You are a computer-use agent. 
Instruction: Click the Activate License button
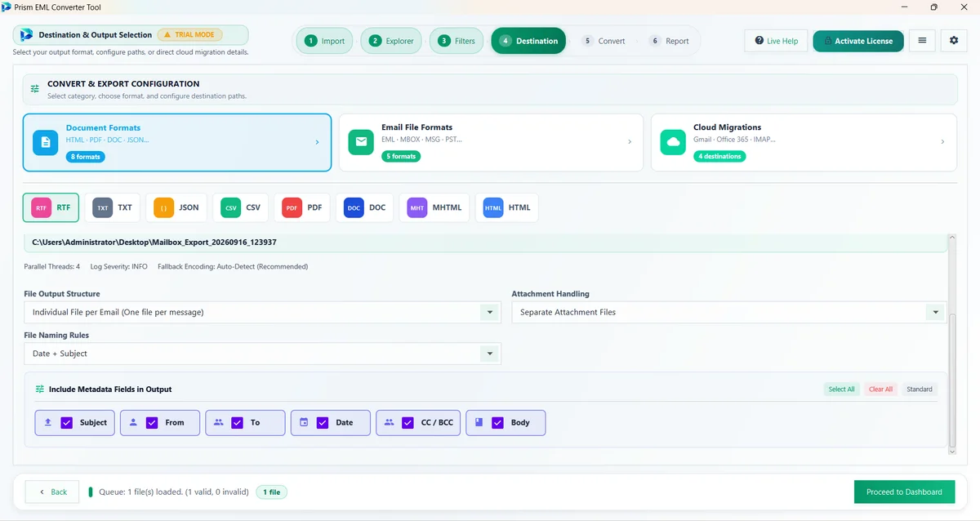tap(858, 41)
